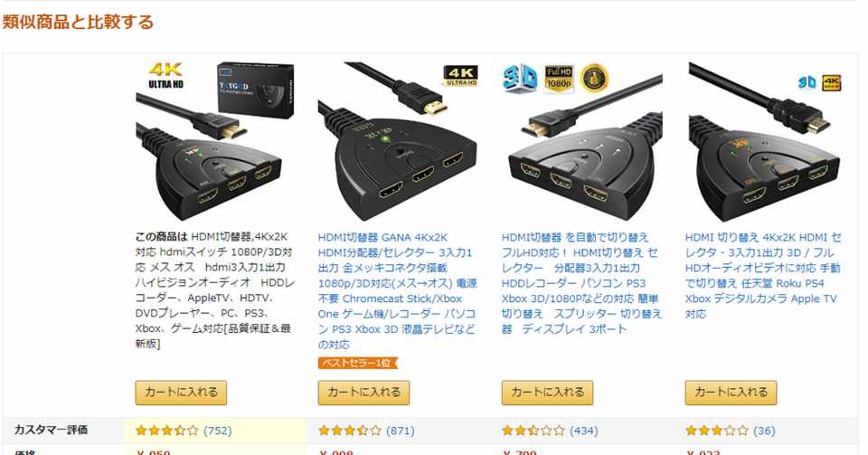Open the (434) customer reviews link
Image resolution: width=868 pixels, height=455 pixels.
(584, 431)
